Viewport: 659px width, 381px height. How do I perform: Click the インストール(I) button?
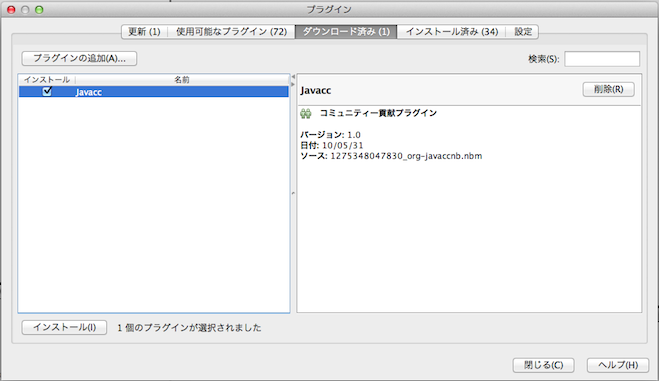point(64,327)
